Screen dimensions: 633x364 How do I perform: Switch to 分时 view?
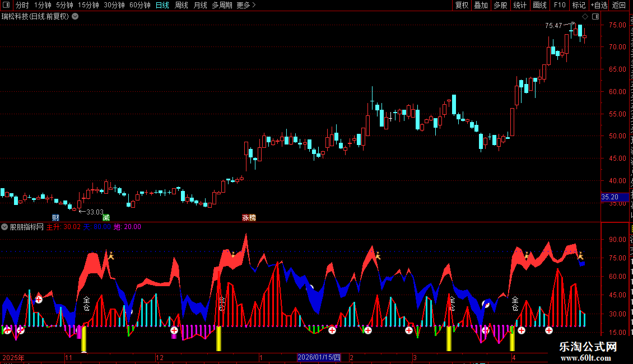pyautogui.click(x=22, y=5)
